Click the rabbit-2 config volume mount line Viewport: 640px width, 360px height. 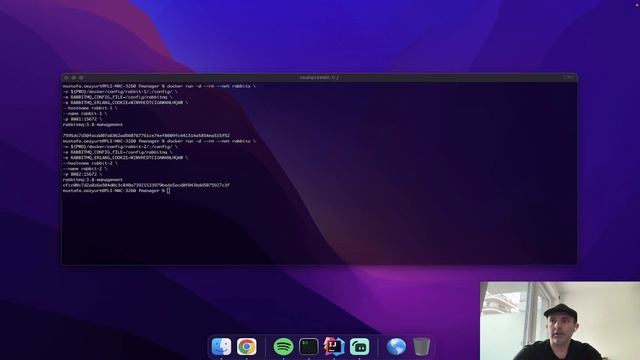[x=120, y=147]
